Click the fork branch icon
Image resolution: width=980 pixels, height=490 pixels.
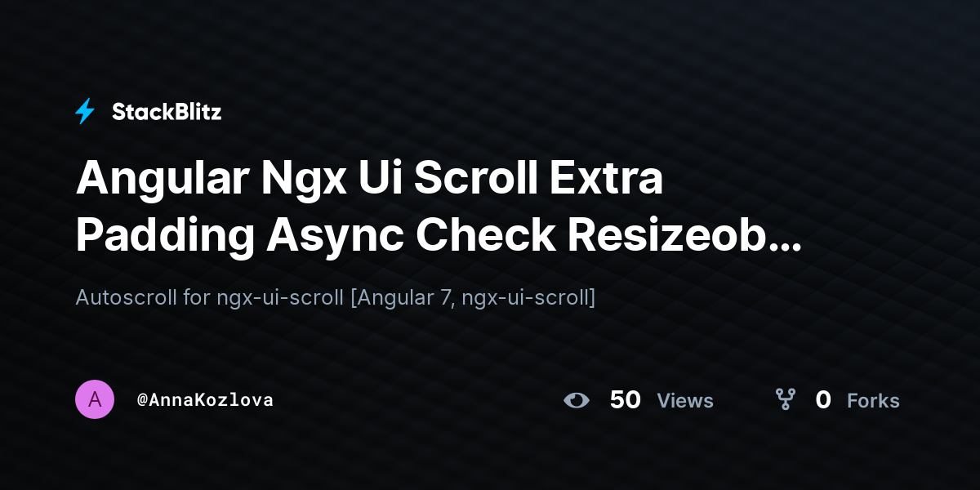click(x=785, y=399)
